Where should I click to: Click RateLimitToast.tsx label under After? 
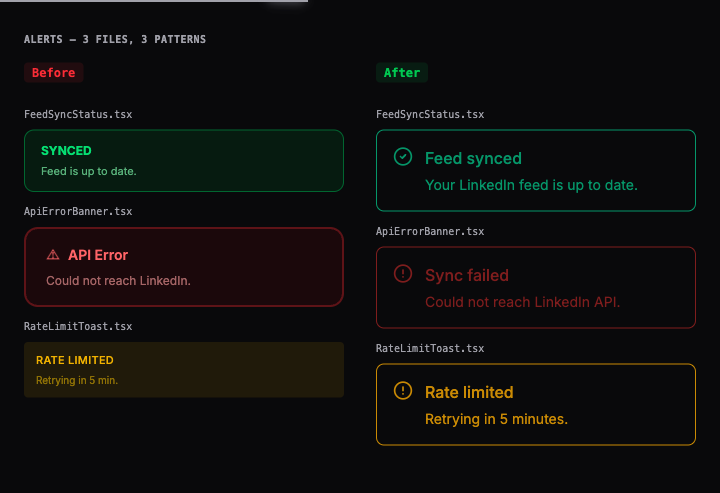[x=430, y=348]
